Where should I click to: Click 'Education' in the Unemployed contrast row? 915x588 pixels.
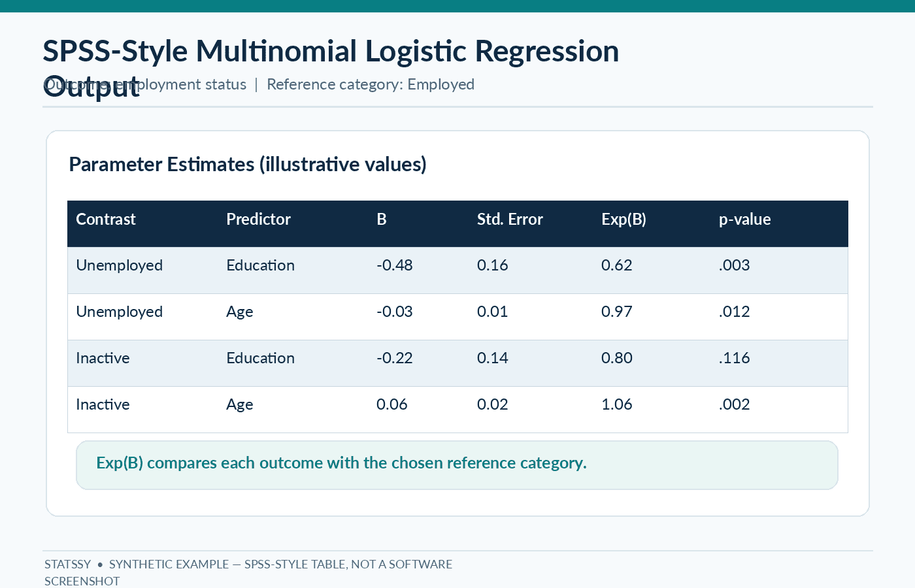click(260, 265)
